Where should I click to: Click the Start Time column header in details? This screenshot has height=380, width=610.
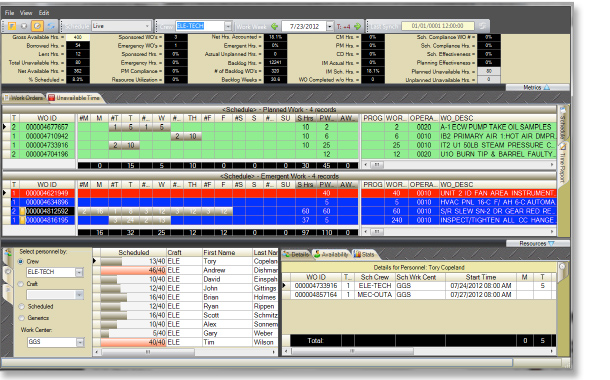tap(481, 277)
